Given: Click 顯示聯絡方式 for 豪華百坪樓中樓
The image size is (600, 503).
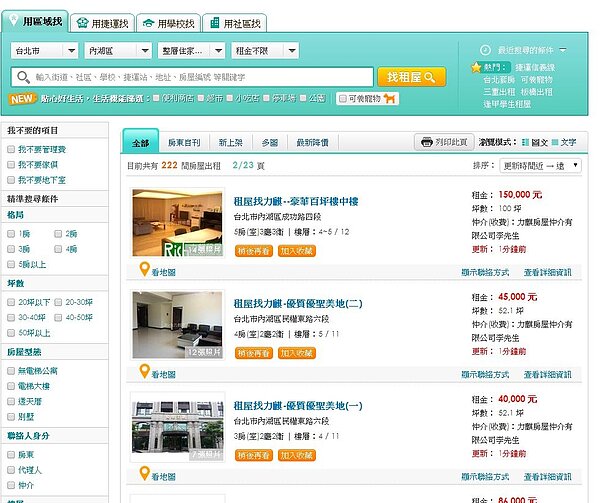Looking at the screenshot, I should pyautogui.click(x=485, y=272).
